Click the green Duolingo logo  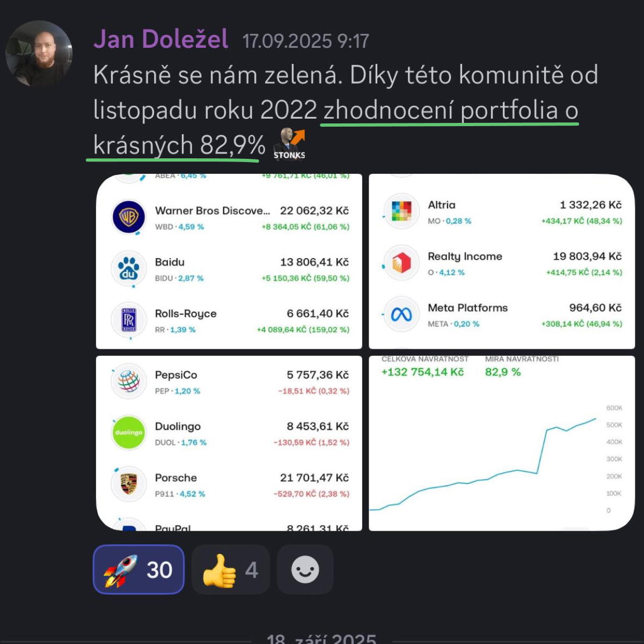(x=129, y=433)
